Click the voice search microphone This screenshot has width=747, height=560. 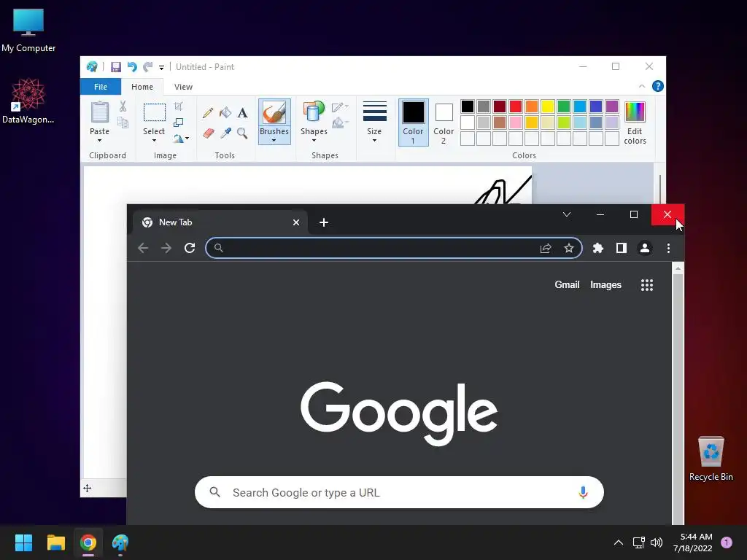point(583,492)
